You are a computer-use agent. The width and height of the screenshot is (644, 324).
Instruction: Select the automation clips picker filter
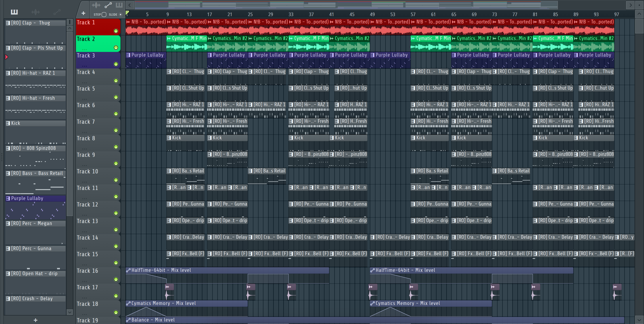point(57,12)
